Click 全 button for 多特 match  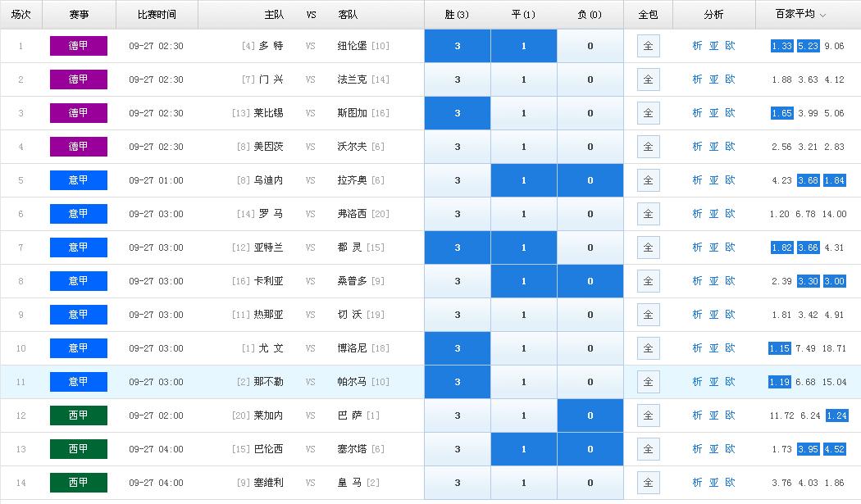click(648, 46)
